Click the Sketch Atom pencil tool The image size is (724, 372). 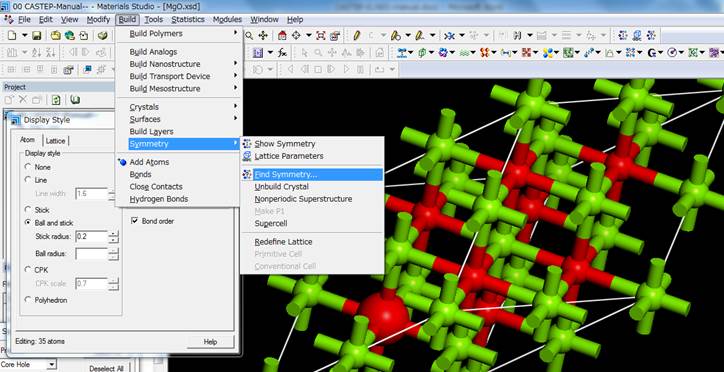point(356,36)
